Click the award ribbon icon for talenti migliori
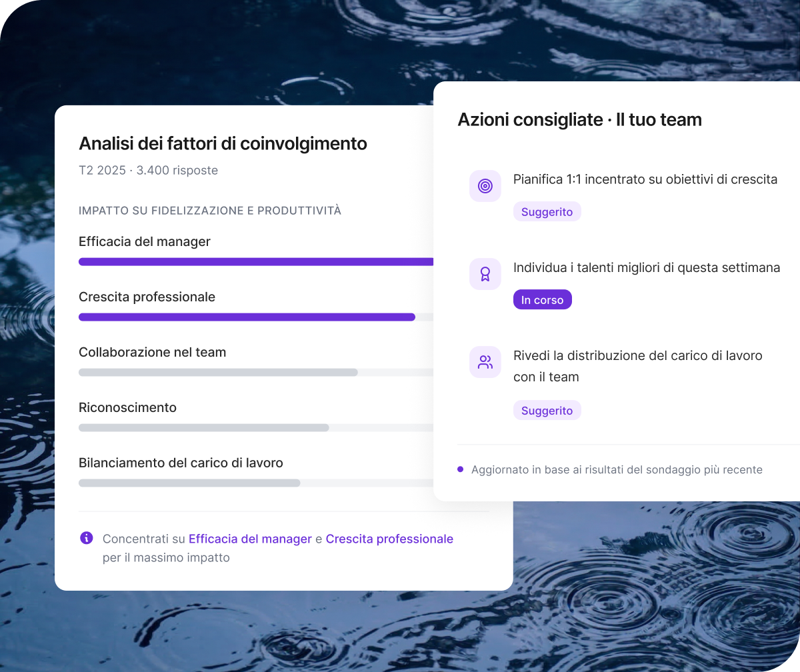Viewport: 800px width, 672px height. coord(485,274)
